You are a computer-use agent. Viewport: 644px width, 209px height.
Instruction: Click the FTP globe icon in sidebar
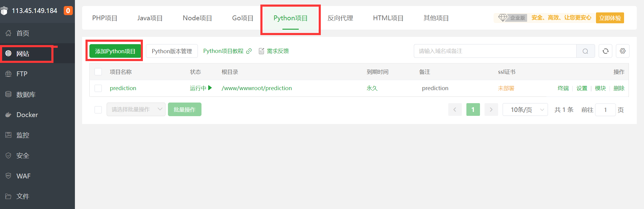8,74
